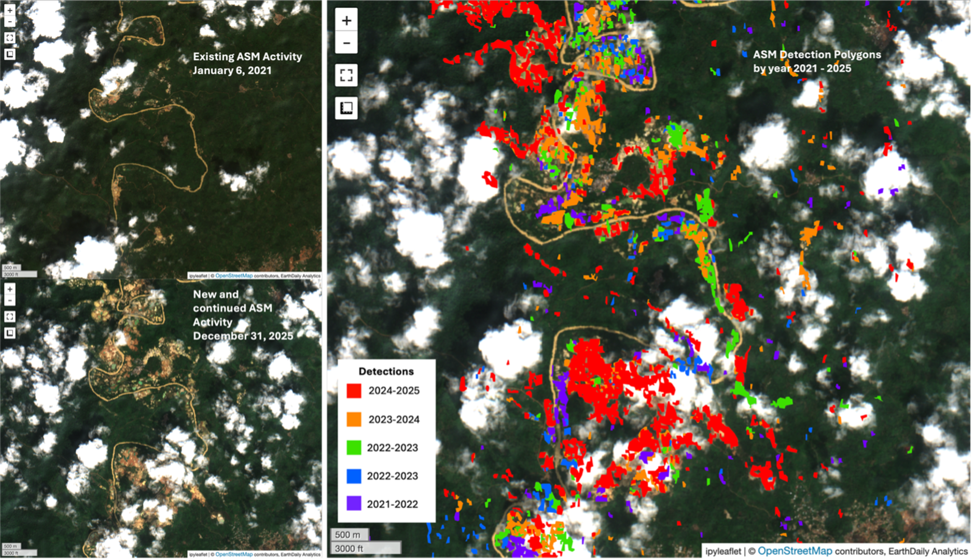Zoom in on the ASM detection polygons map
Image resolution: width=974 pixels, height=560 pixels.
point(346,20)
